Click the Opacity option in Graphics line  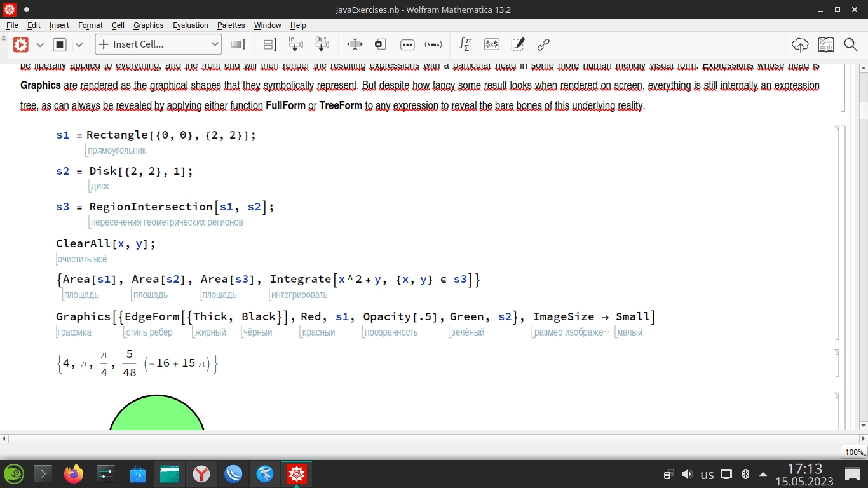point(387,316)
